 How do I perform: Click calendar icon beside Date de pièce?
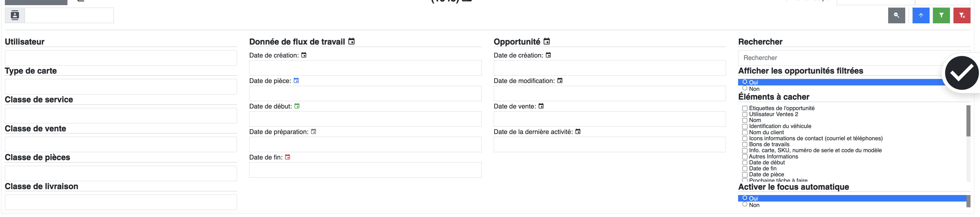[x=296, y=81]
